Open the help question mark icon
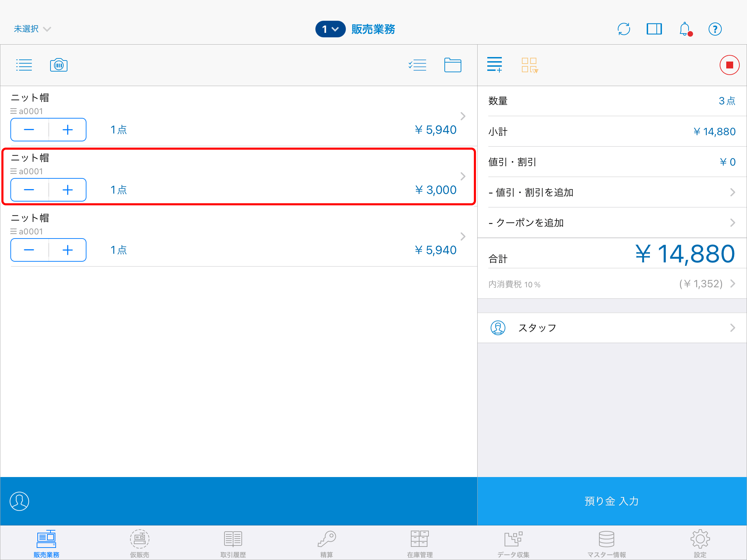The image size is (747, 560). click(x=715, y=29)
